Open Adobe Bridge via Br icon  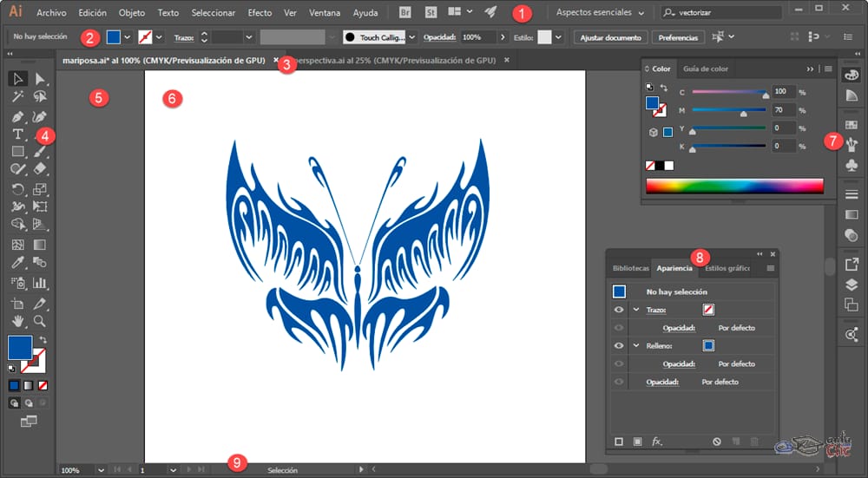pyautogui.click(x=405, y=12)
